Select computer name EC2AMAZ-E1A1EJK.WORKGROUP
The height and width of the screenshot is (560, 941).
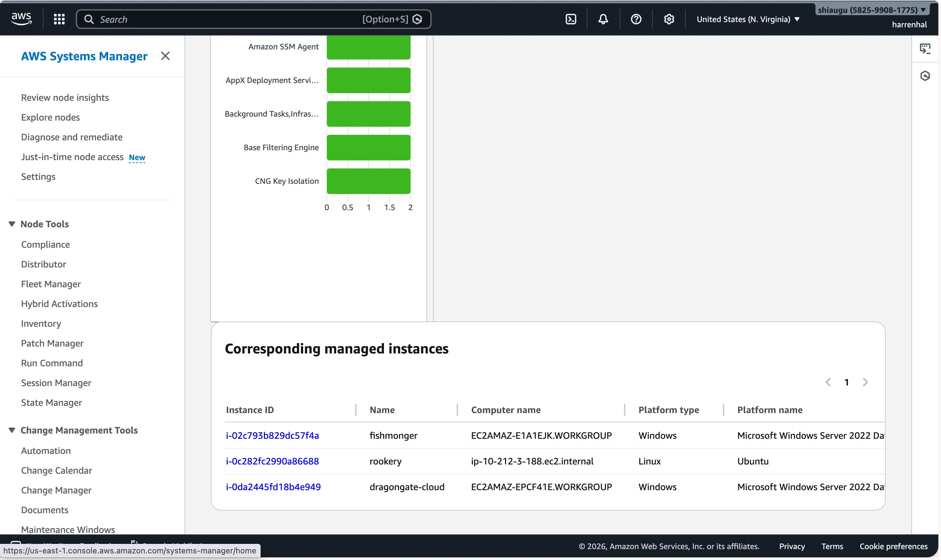[x=541, y=435]
